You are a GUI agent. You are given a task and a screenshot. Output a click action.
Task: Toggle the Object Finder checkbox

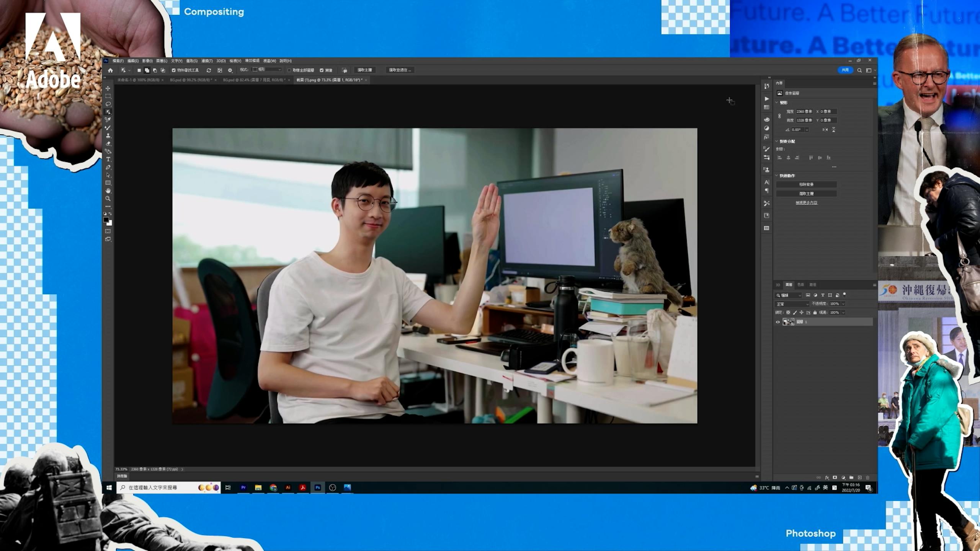click(x=173, y=70)
